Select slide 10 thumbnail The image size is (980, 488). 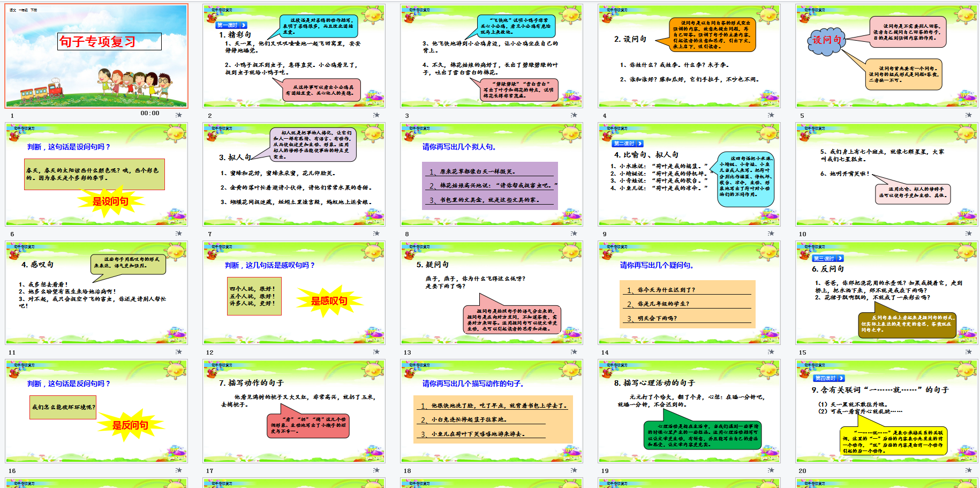click(x=887, y=174)
